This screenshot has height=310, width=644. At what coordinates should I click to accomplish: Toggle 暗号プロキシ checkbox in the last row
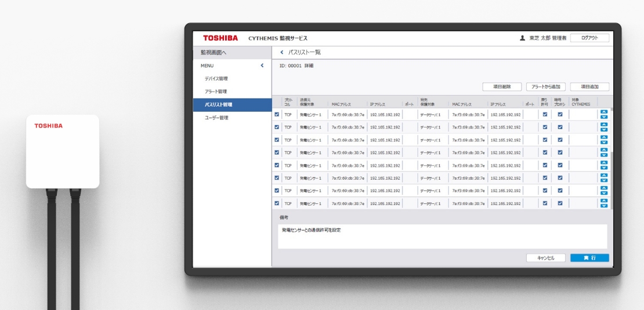(560, 203)
